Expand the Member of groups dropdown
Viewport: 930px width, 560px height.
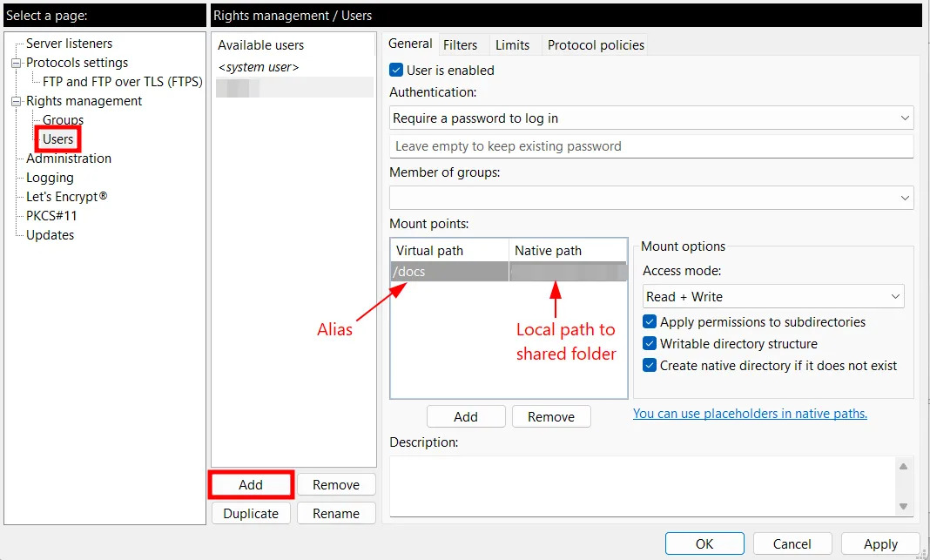(650, 199)
